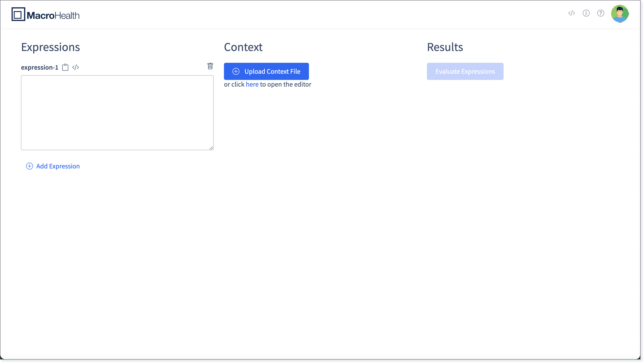Click the Evaluate Expressions button
644x363 pixels.
pyautogui.click(x=465, y=71)
